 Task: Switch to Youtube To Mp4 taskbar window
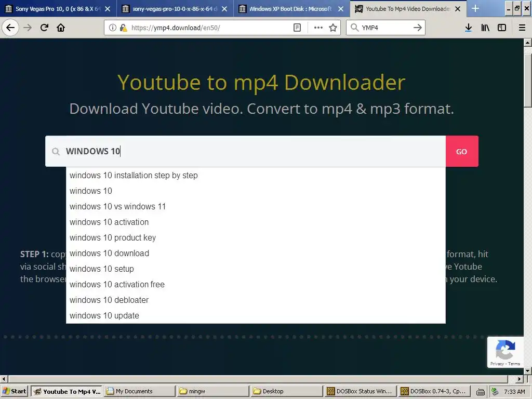coord(67,391)
